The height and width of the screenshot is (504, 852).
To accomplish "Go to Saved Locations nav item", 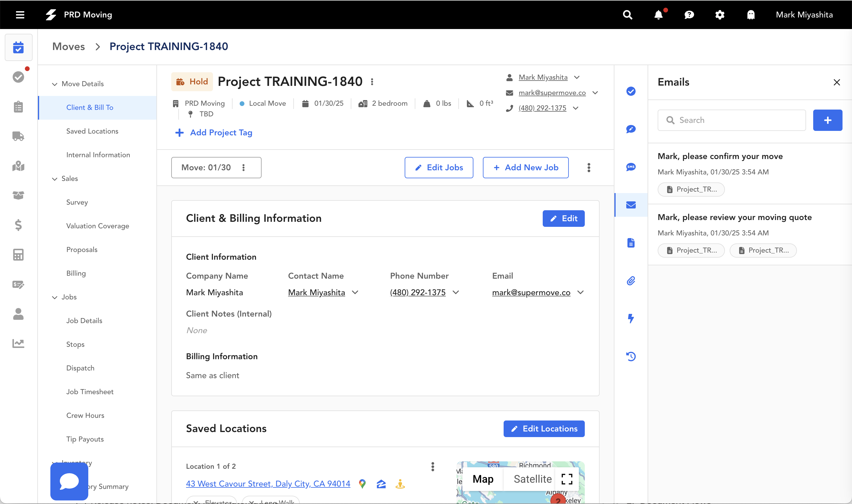I will coord(92,131).
